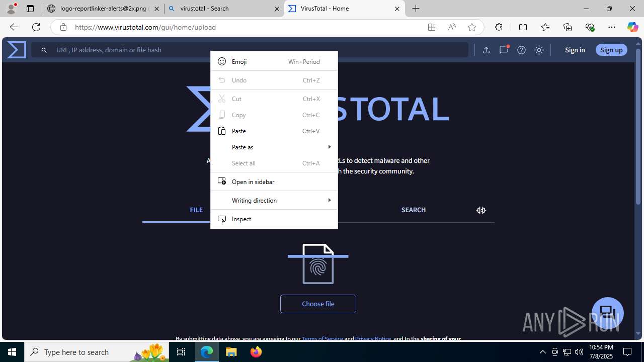644x362 pixels.
Task: Choose Open in sidebar menu entry
Action: click(274, 182)
